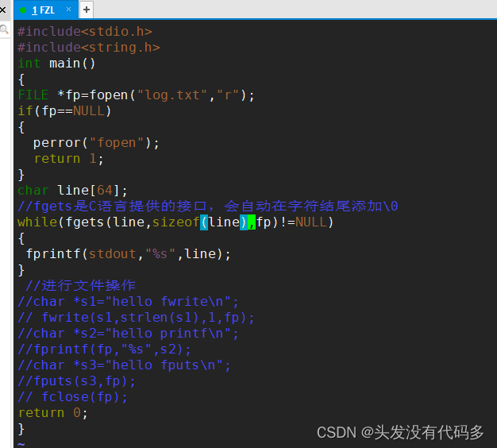
Task: Click the perror("fopen"); line
Action: [x=96, y=143]
